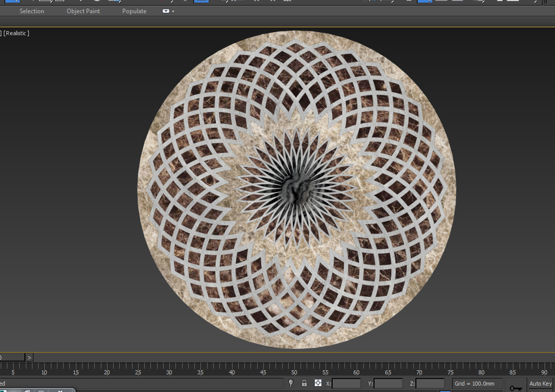Image resolution: width=555 pixels, height=392 pixels.
Task: Click frame 20 on the timeline
Action: coord(107,373)
